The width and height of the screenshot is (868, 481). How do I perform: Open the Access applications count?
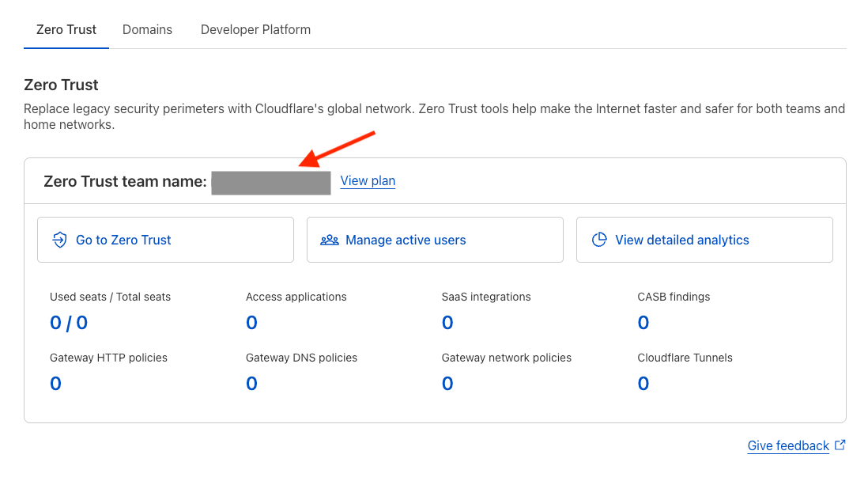pos(251,323)
